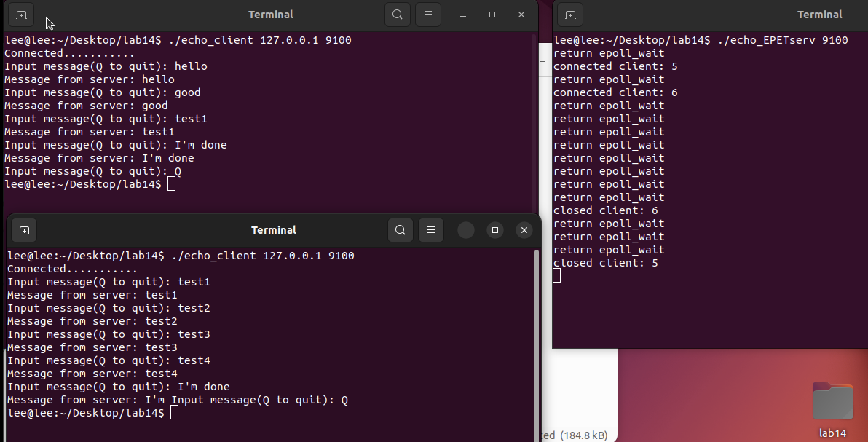Click the bottom terminal's vertical scrollbar
This screenshot has height=442, width=868.
[x=536, y=328]
